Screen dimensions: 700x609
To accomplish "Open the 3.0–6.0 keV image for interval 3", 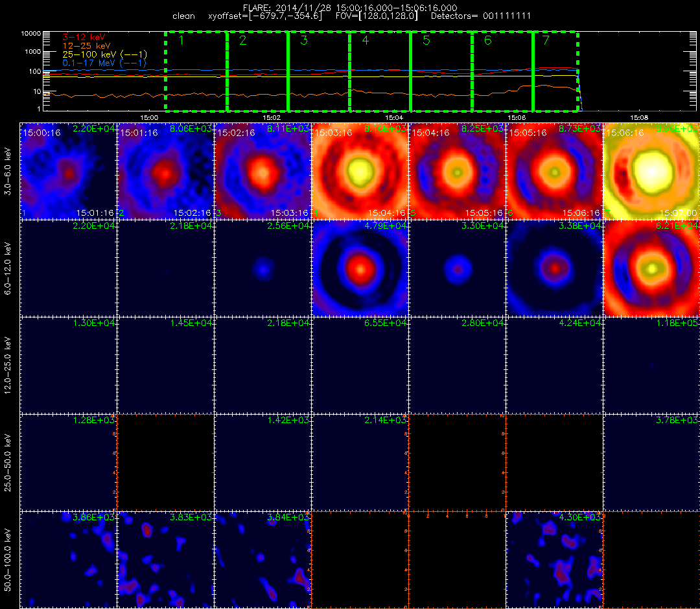I will (x=262, y=171).
